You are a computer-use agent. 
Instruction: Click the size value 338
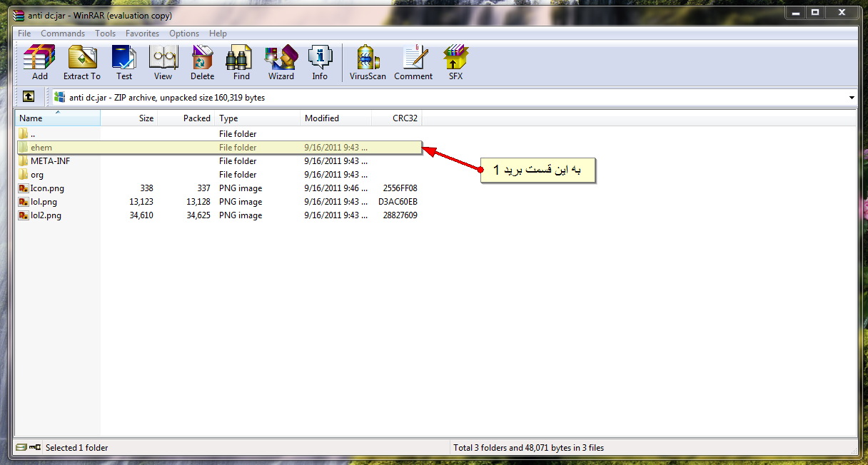[146, 188]
